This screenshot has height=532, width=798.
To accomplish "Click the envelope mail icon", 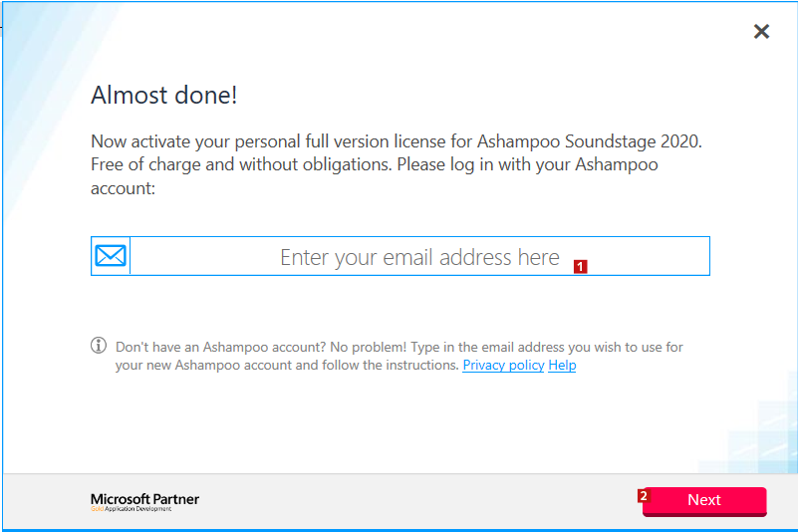I will [x=111, y=256].
